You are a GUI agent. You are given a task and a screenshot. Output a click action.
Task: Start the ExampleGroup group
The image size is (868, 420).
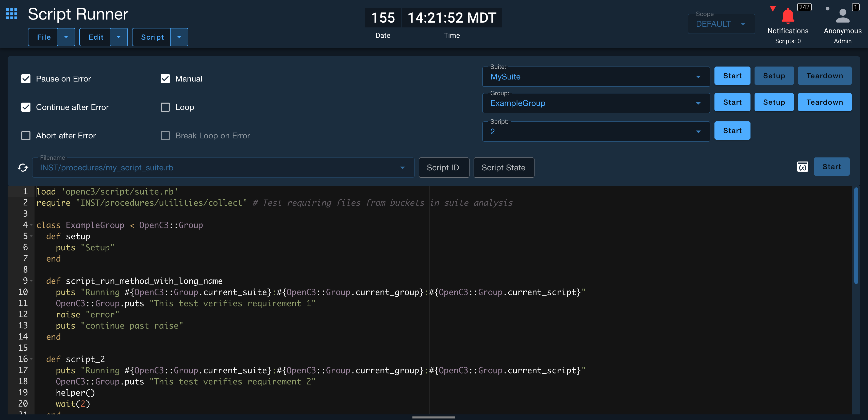coord(732,102)
